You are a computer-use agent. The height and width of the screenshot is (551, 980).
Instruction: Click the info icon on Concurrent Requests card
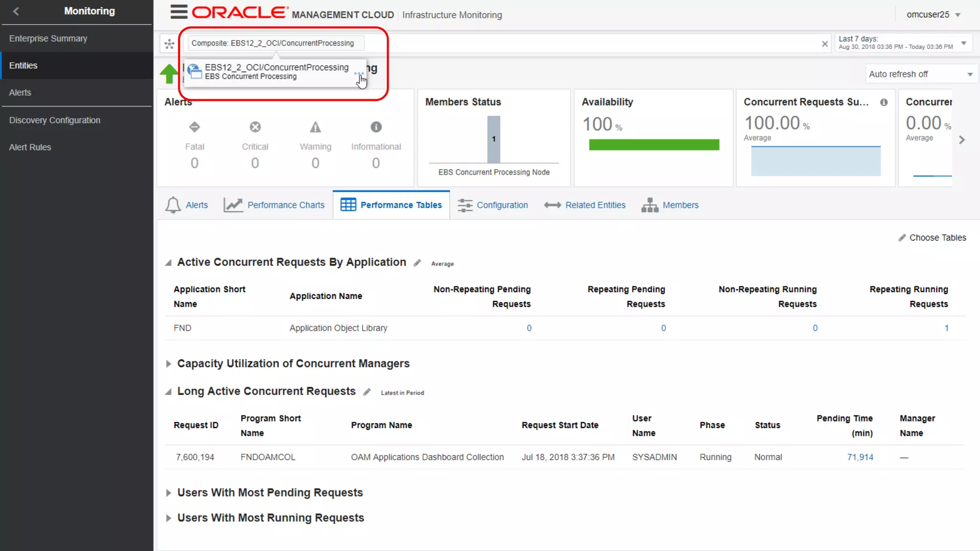point(884,102)
